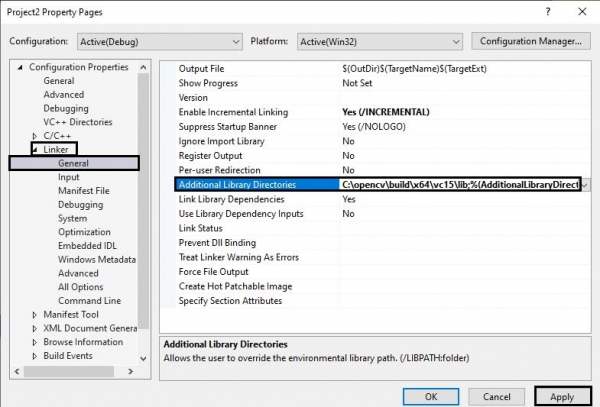Viewport: 600px width, 407px height.
Task: Close the Property Pages dialog
Action: [x=582, y=12]
